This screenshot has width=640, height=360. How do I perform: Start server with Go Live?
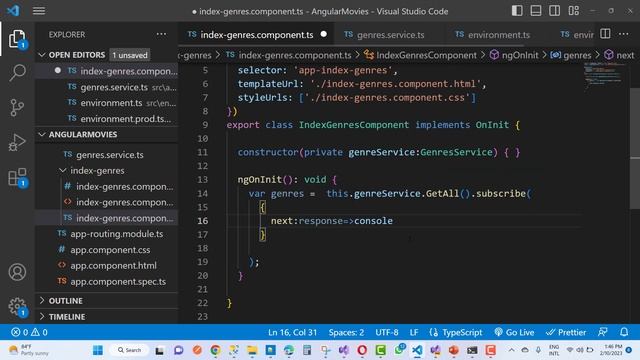514,332
